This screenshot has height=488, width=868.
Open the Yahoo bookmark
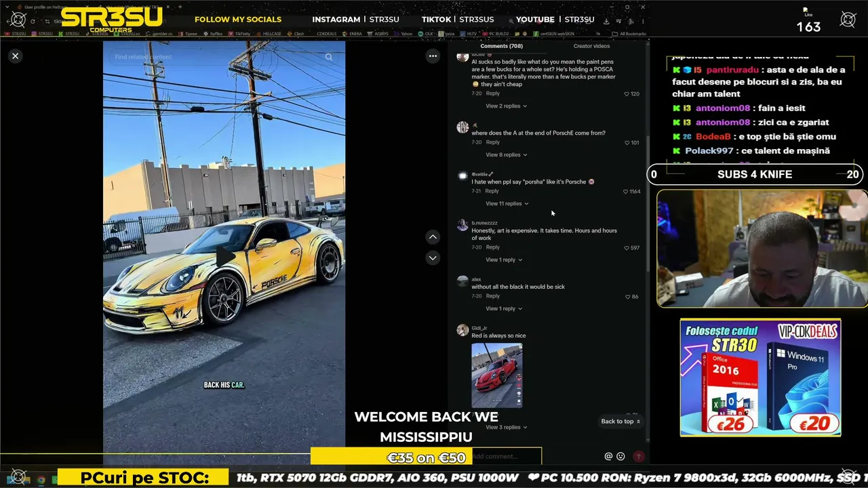(403, 33)
